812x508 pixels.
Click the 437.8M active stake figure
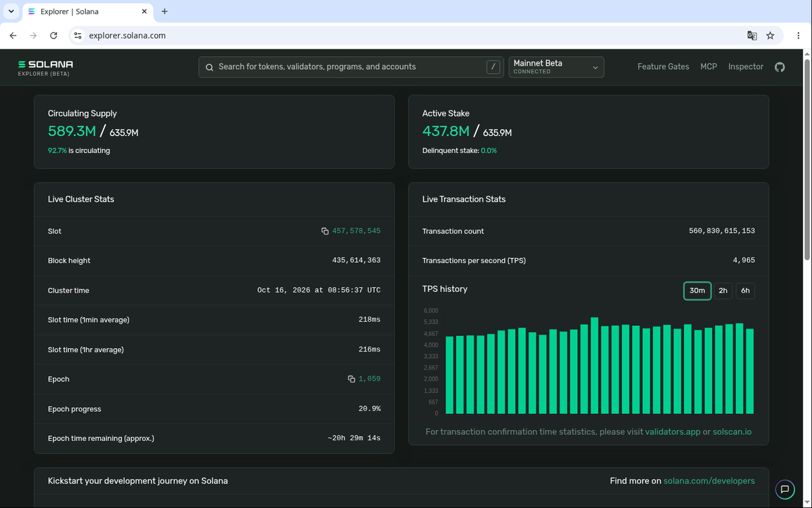click(446, 131)
